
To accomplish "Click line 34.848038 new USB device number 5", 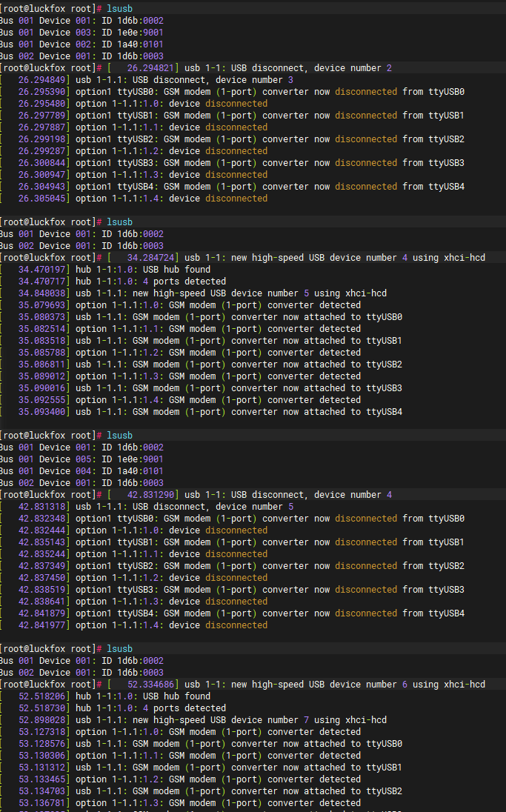I will [x=193, y=293].
